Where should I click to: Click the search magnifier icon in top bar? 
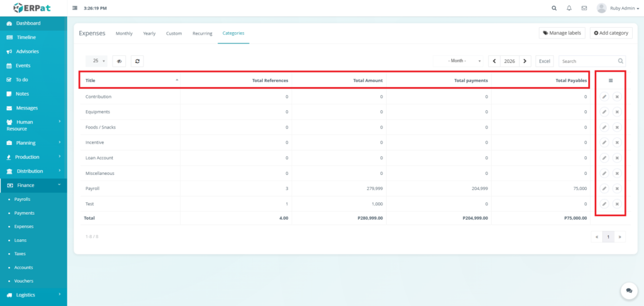554,8
